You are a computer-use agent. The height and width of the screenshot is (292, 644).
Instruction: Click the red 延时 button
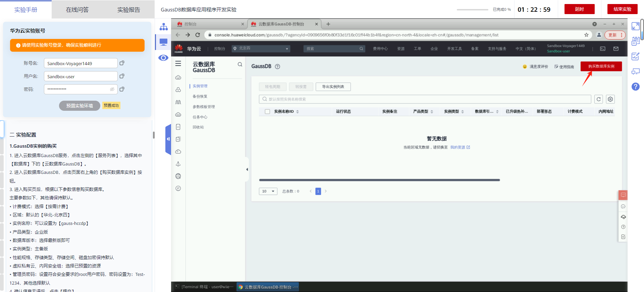(x=579, y=9)
